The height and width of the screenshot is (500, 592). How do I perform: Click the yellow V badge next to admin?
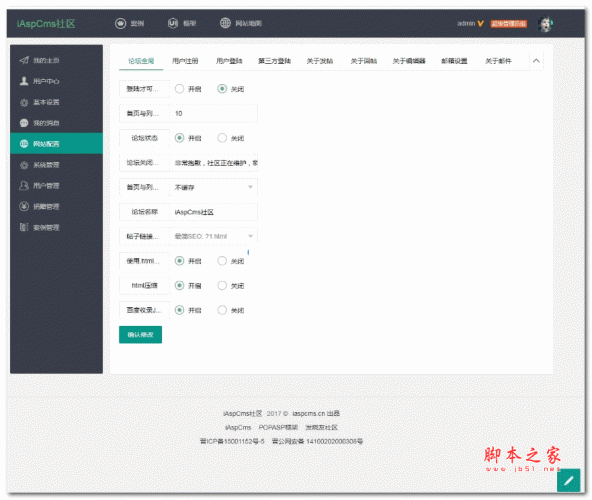(480, 23)
